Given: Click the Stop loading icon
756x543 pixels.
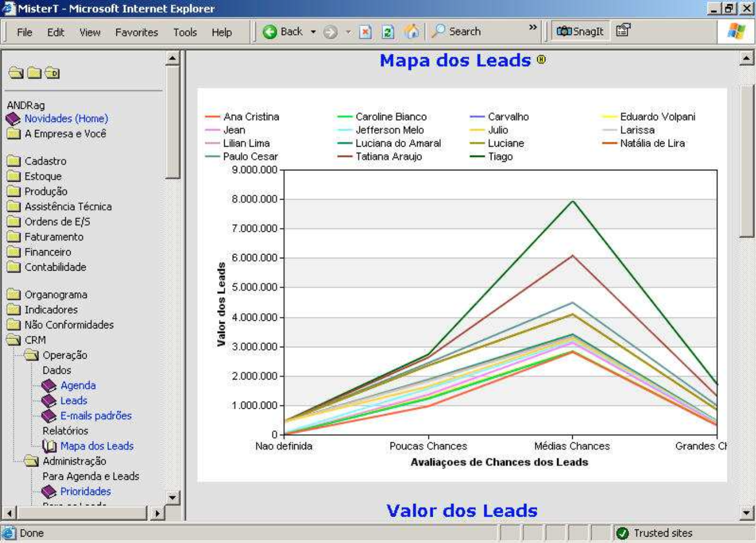Looking at the screenshot, I should pos(365,32).
